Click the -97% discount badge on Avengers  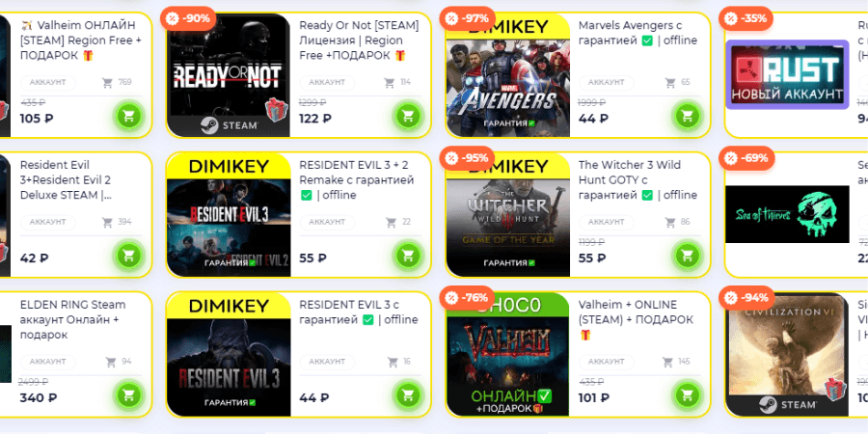(467, 18)
